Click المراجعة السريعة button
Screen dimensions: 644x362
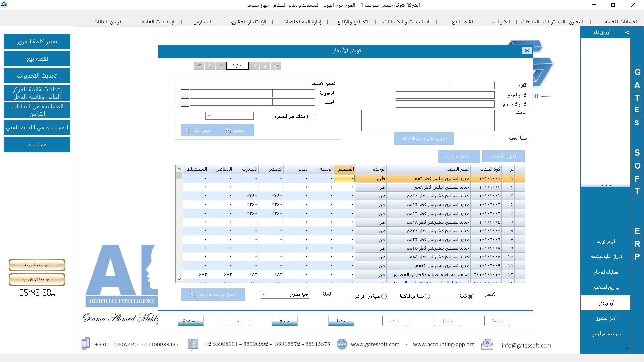(37, 265)
